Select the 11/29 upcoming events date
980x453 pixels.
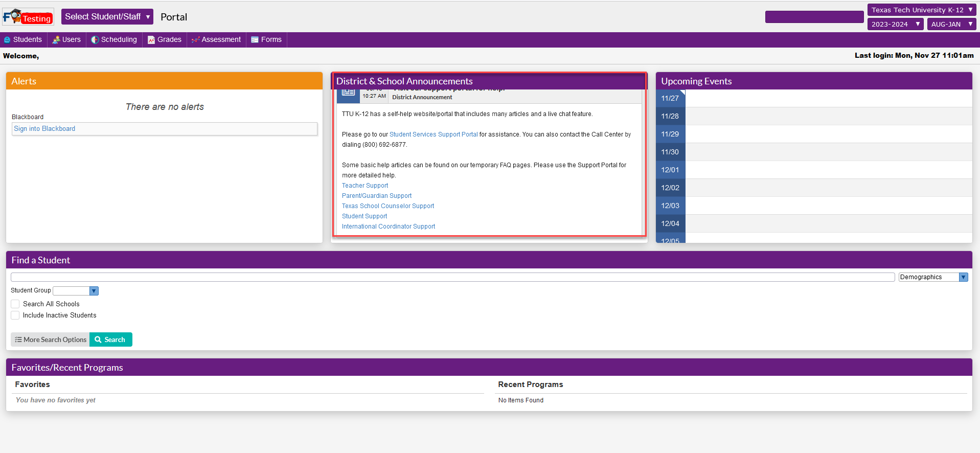click(670, 134)
